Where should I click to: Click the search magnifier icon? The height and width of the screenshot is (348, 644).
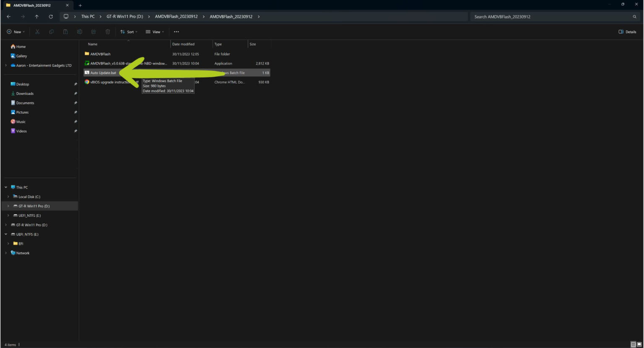(634, 17)
